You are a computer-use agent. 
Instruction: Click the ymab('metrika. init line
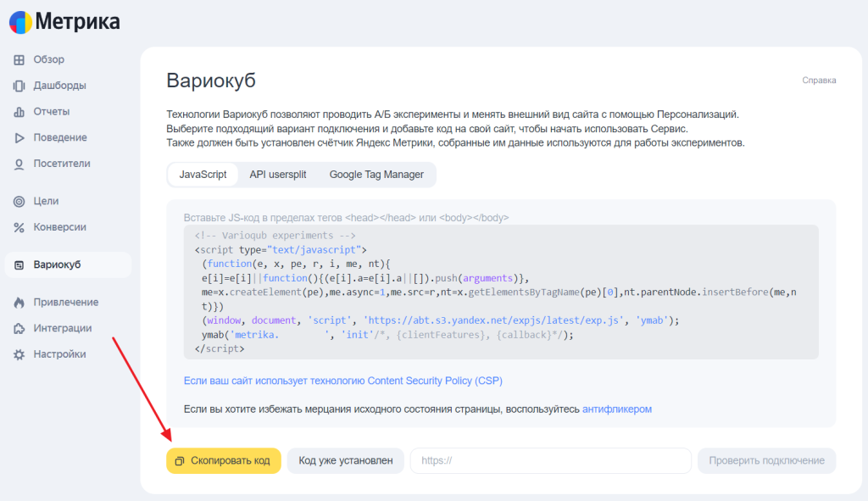click(387, 335)
